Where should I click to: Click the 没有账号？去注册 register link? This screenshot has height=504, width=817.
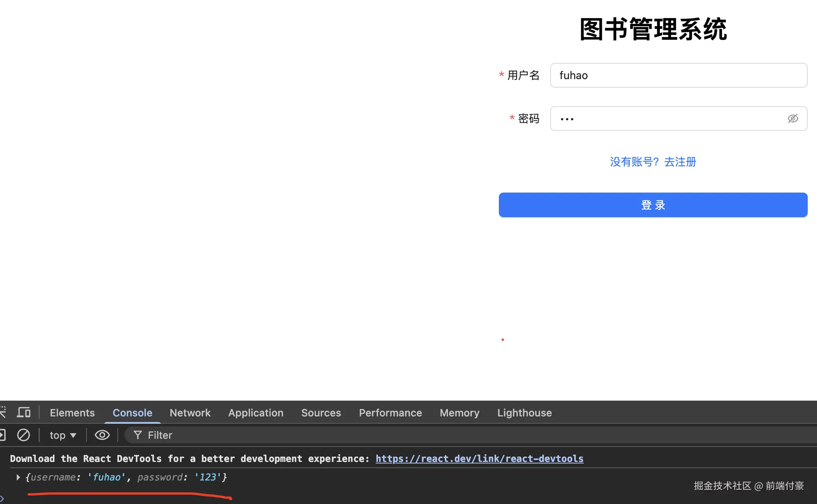(x=653, y=162)
